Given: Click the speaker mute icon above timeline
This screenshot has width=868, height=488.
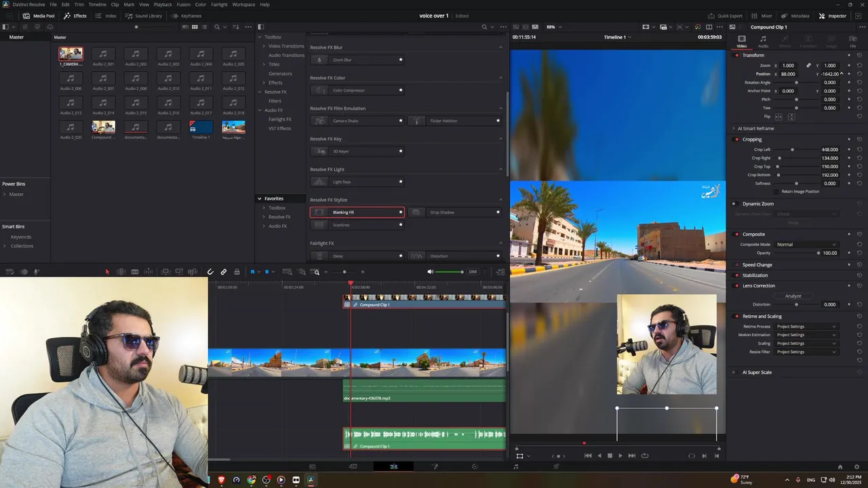Looking at the screenshot, I should (430, 272).
